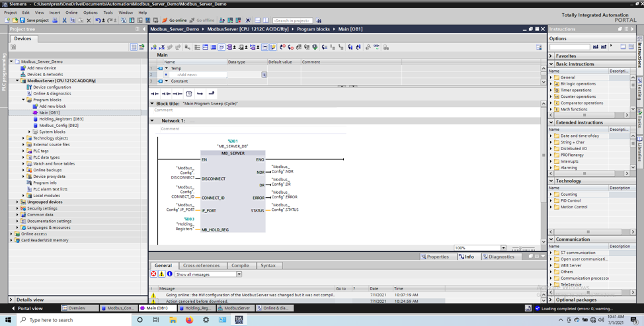
Task: Open the zoom level 100% dropdown
Action: click(503, 248)
